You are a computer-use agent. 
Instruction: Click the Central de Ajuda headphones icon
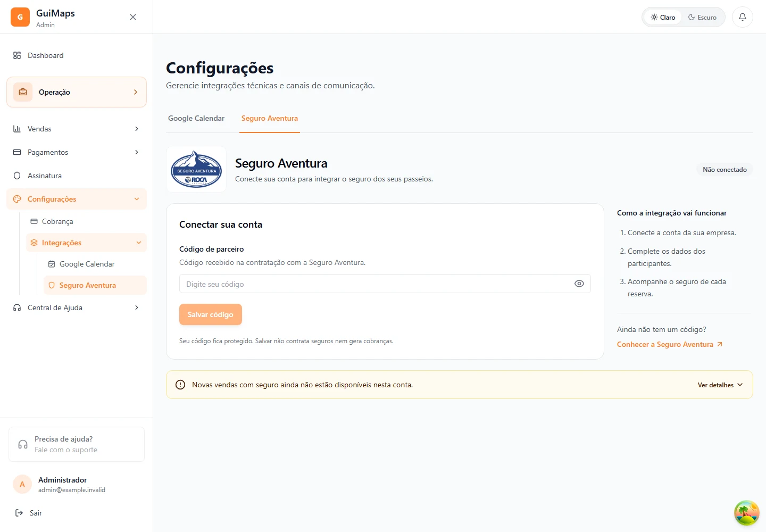tap(17, 307)
